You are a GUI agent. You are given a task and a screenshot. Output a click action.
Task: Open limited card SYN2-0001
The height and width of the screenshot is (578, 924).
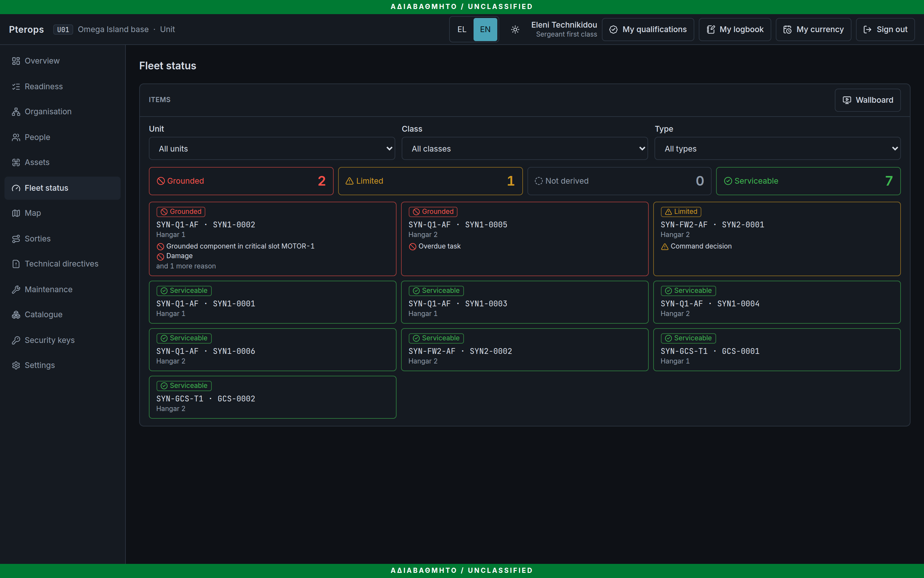(777, 239)
